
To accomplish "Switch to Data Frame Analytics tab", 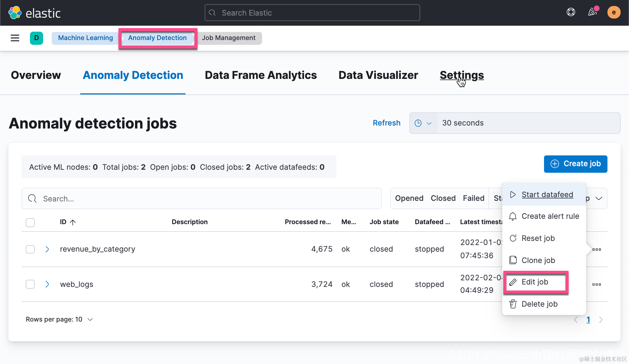I will [x=261, y=75].
